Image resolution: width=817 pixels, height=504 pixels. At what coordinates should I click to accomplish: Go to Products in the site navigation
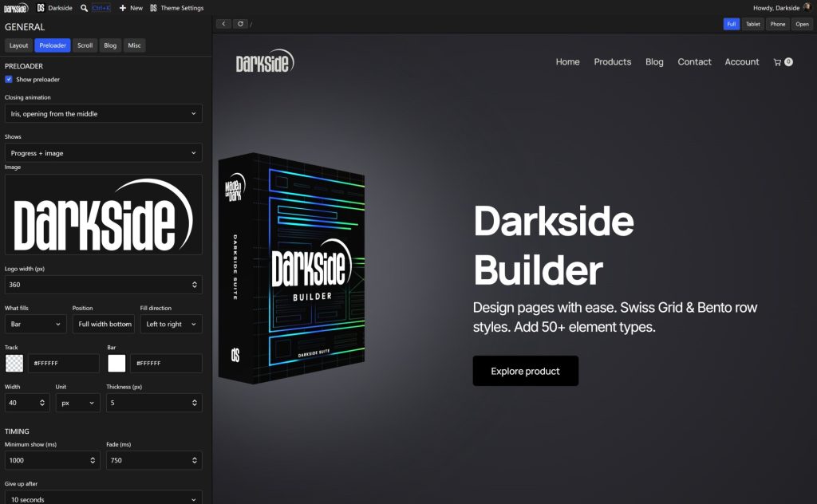point(612,62)
